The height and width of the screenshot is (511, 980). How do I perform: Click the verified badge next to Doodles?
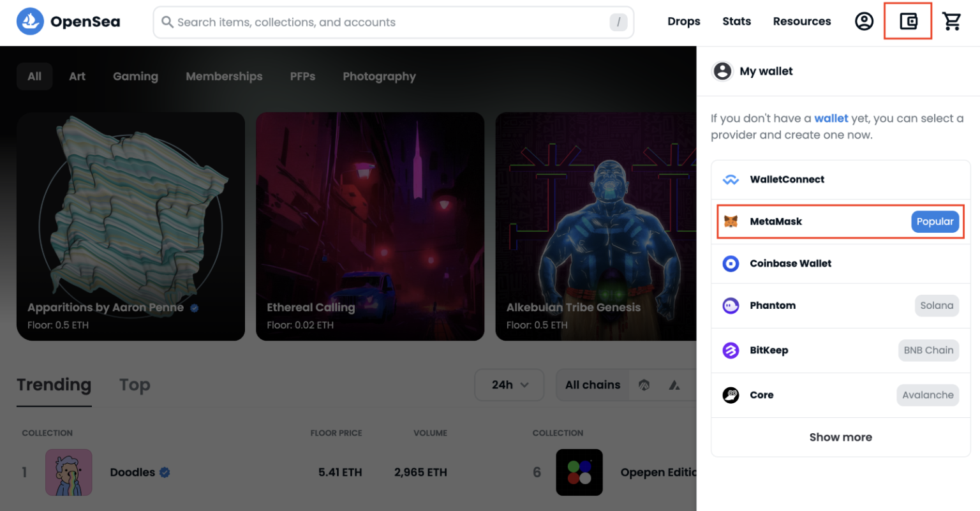[x=165, y=472]
